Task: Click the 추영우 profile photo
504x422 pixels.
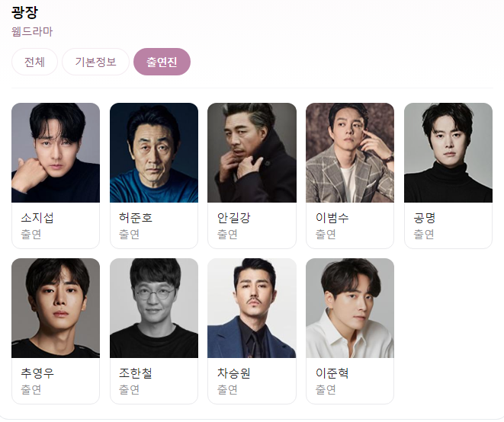Action: pos(56,308)
